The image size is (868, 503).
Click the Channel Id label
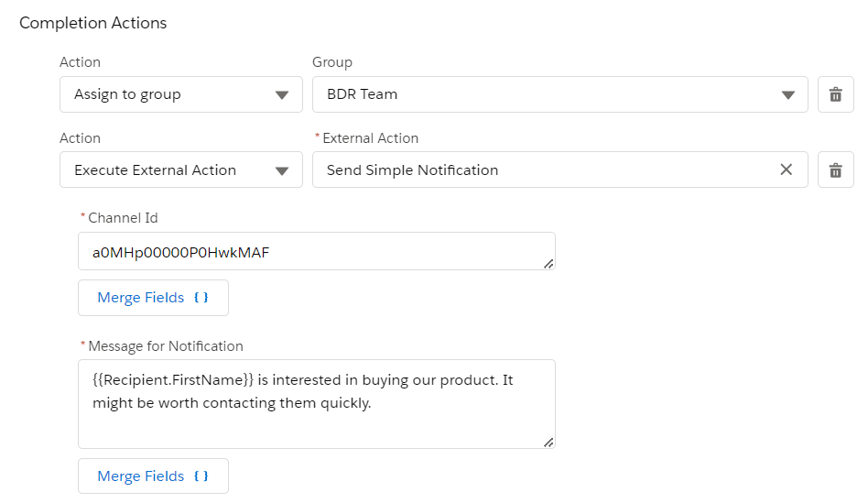(123, 218)
